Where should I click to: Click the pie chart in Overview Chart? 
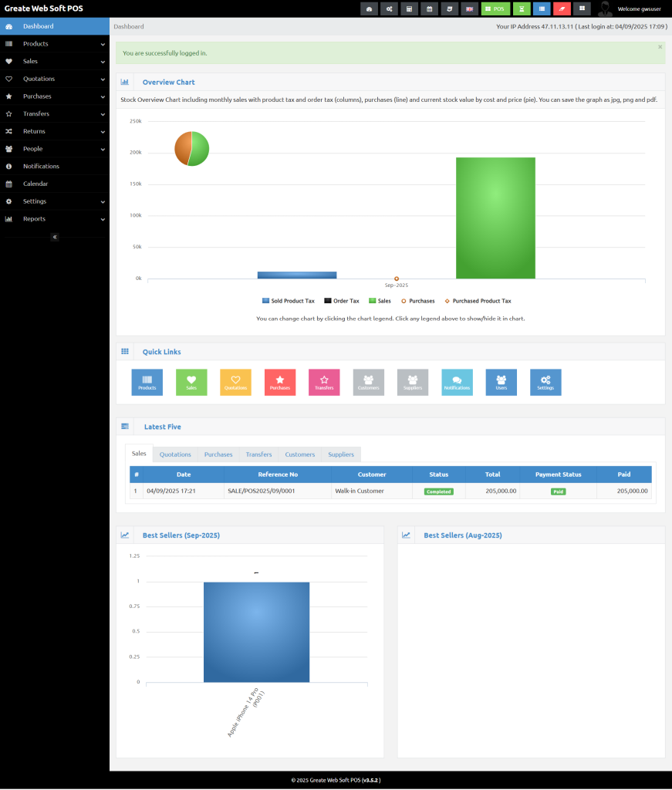(192, 148)
